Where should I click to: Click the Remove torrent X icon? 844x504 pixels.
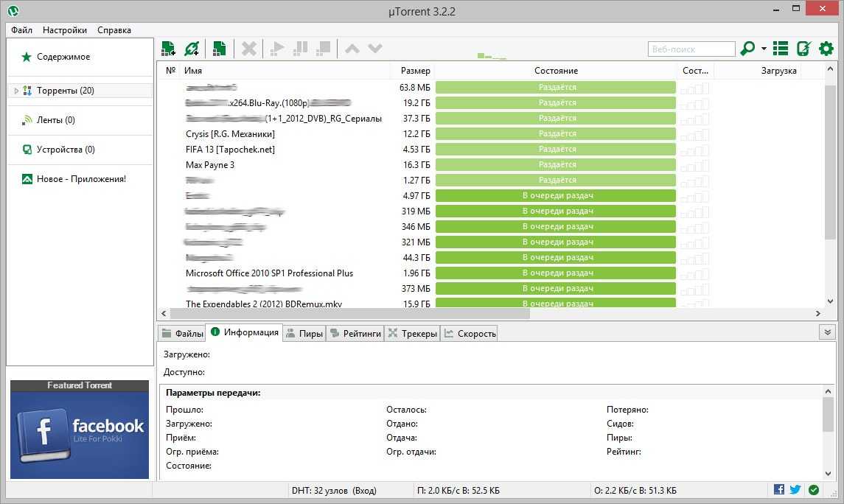(x=248, y=49)
